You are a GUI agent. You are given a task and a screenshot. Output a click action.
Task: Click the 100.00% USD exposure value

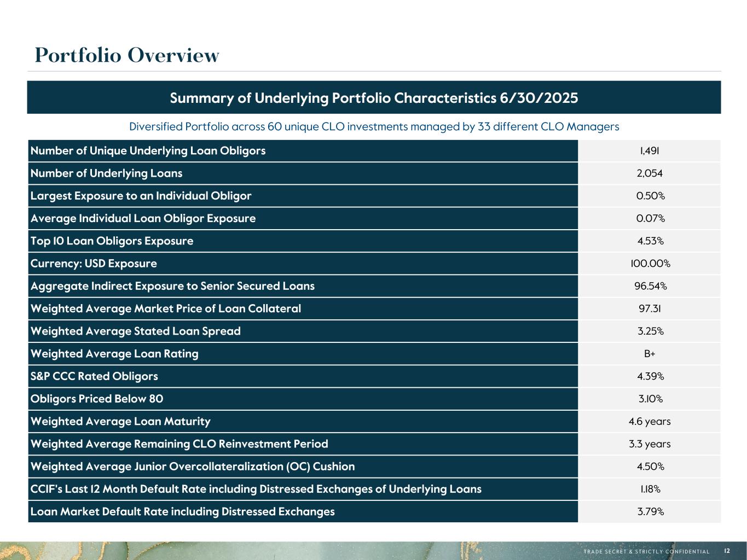[650, 264]
